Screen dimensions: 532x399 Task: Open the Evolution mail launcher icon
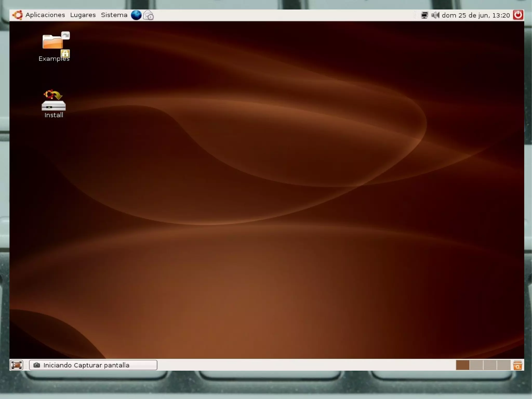[x=149, y=15]
